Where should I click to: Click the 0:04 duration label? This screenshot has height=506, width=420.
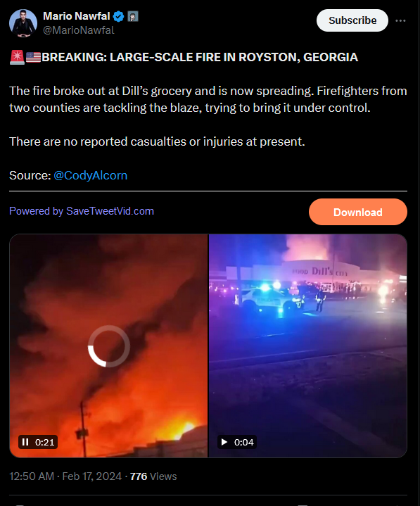coord(244,442)
